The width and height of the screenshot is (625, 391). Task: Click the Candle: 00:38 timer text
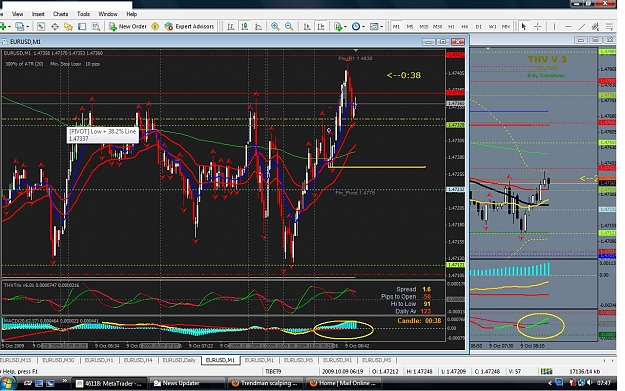(x=419, y=321)
